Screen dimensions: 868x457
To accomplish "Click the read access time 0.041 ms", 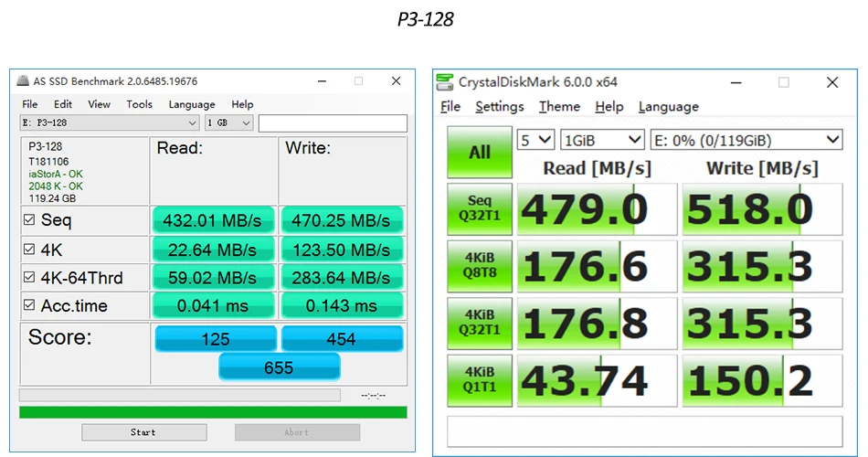I will [x=213, y=306].
